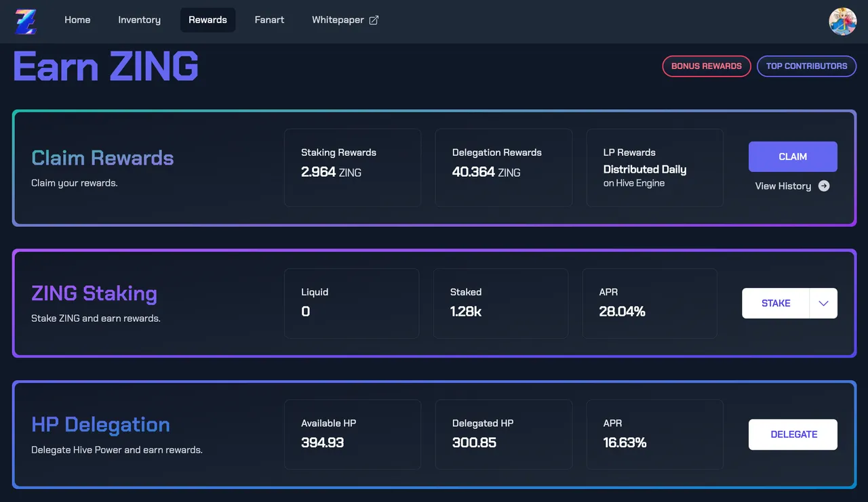Open the Whitepaper link
This screenshot has height=502, width=868.
(x=345, y=20)
